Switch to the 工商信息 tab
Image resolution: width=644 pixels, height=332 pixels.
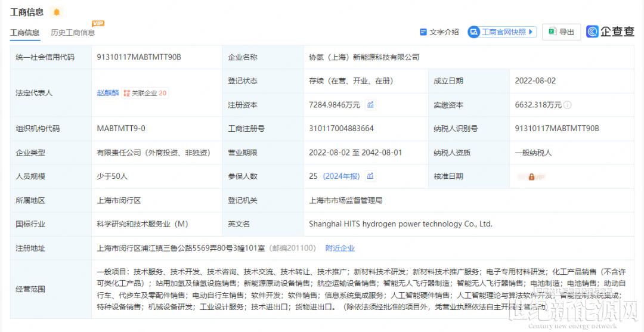(24, 33)
